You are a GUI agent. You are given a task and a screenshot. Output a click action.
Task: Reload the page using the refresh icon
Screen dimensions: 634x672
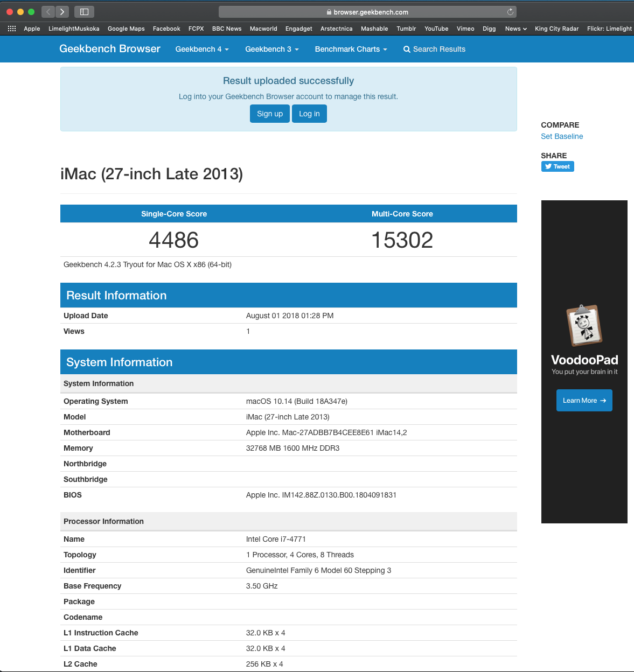510,12
